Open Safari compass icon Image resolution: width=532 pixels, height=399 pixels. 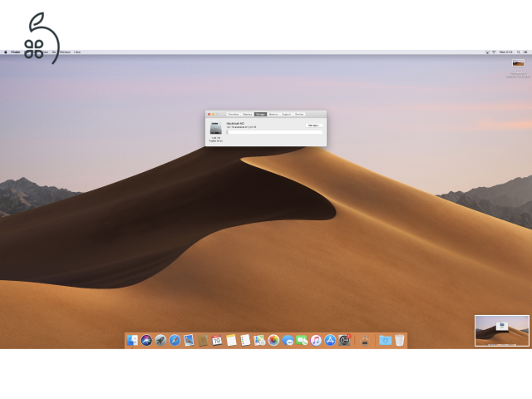point(175,340)
